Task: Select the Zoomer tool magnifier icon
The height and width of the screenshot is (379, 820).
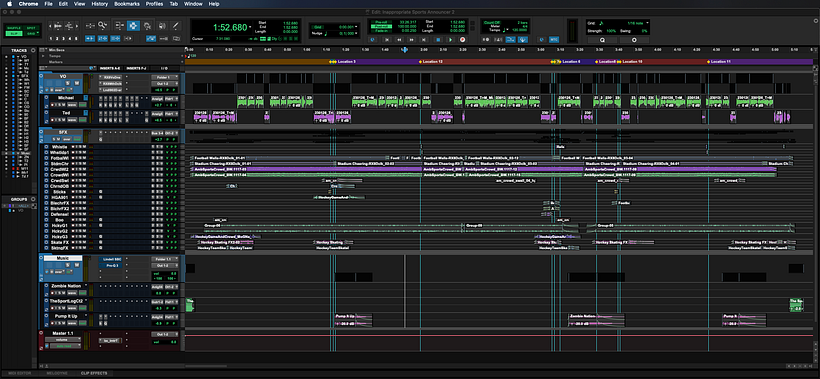Action: coord(102,26)
